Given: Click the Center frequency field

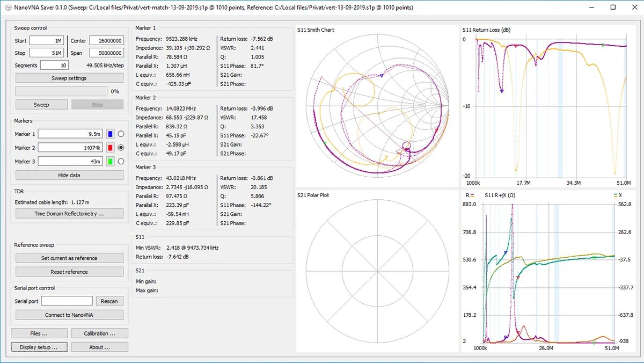Looking at the screenshot, I should pos(107,41).
